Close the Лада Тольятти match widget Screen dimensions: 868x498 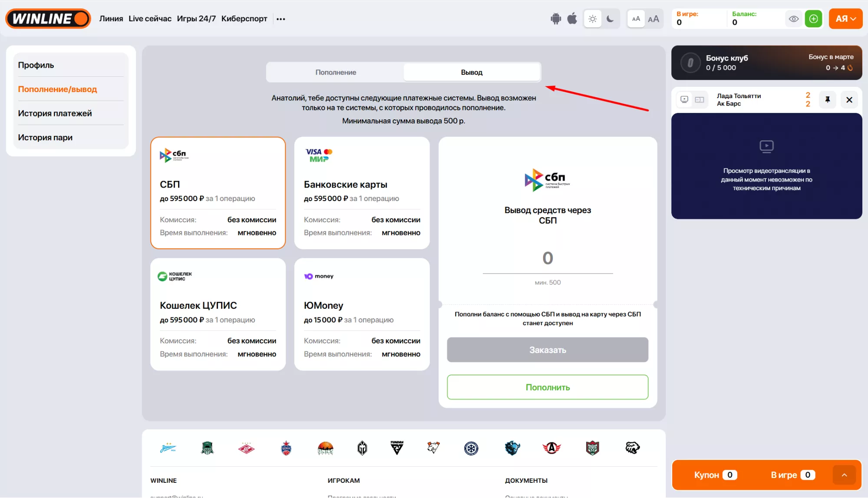click(x=849, y=100)
